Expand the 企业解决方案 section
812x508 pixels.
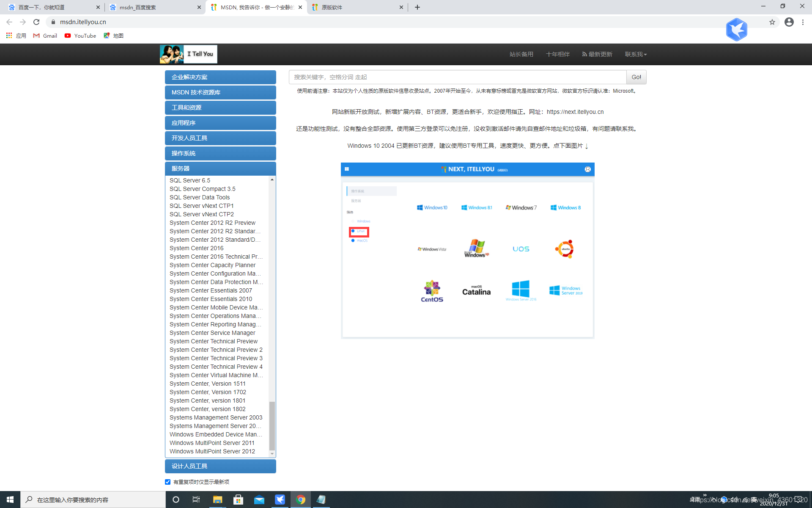[220, 77]
